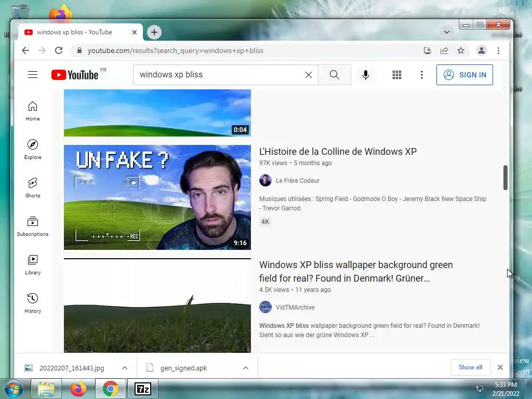Viewport: 532px width, 399px height.
Task: Open the Windows Start menu
Action: (14, 389)
